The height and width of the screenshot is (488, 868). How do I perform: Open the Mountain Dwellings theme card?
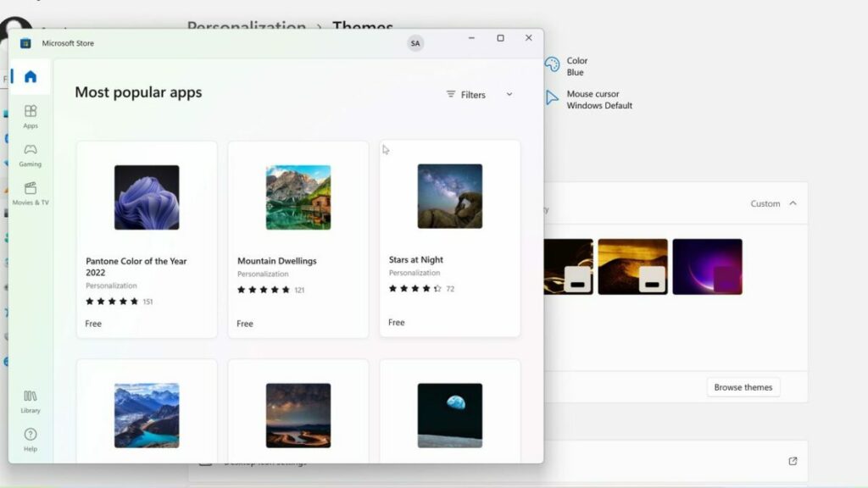coord(298,240)
